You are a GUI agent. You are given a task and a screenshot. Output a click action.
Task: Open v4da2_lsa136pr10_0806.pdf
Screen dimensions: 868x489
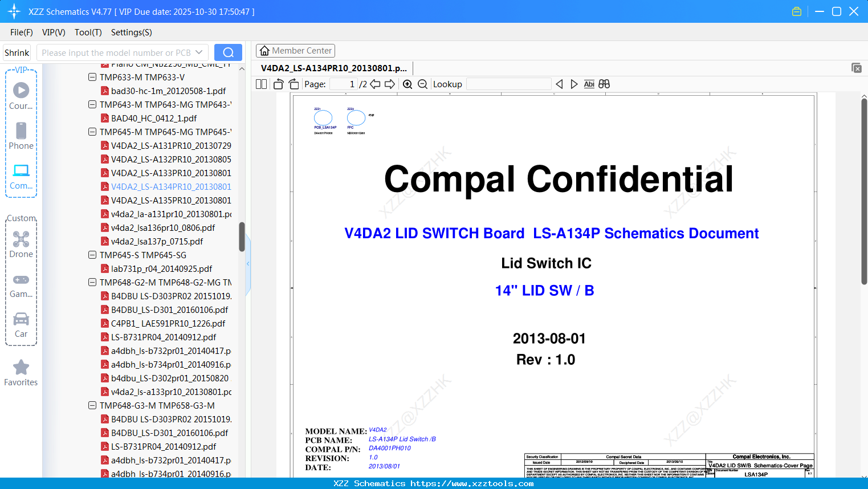coord(163,227)
